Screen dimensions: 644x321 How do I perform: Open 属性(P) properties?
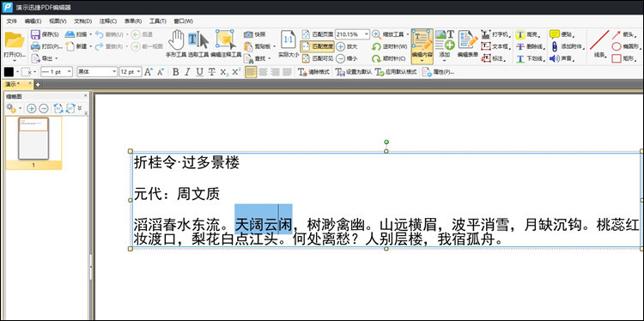[439, 72]
